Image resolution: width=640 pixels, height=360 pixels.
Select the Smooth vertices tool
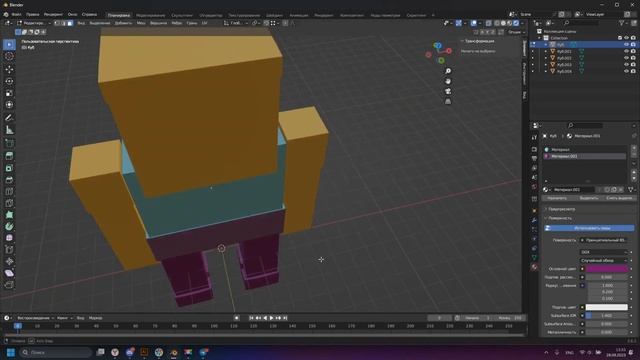(x=9, y=238)
